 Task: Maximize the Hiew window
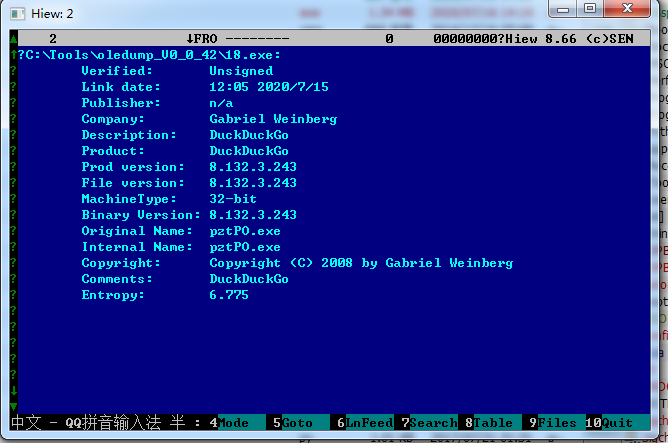click(x=590, y=9)
